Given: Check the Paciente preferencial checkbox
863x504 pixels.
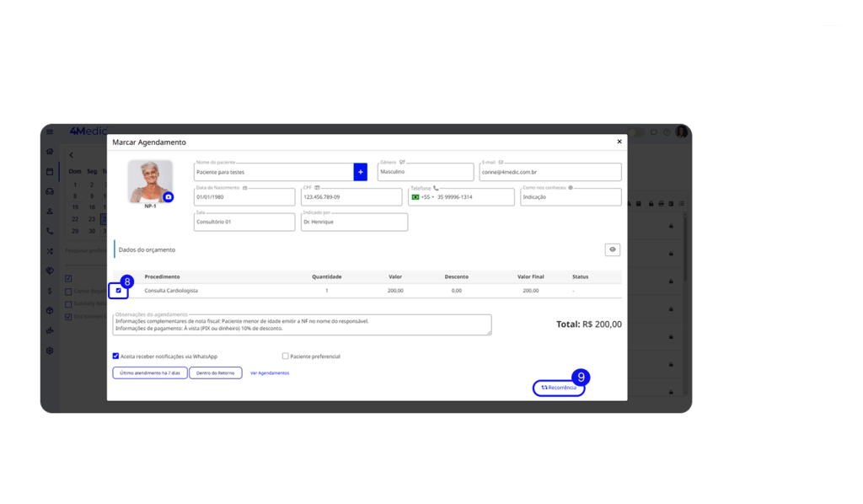Looking at the screenshot, I should 286,356.
